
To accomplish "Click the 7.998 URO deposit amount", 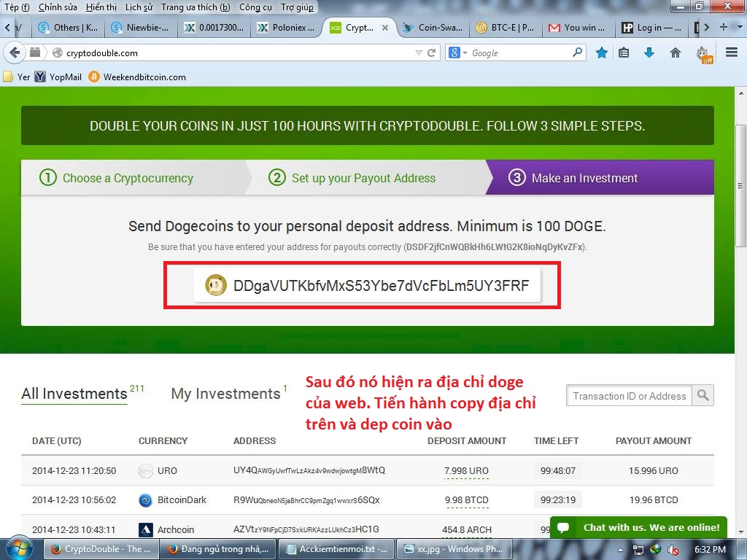I will click(x=466, y=470).
